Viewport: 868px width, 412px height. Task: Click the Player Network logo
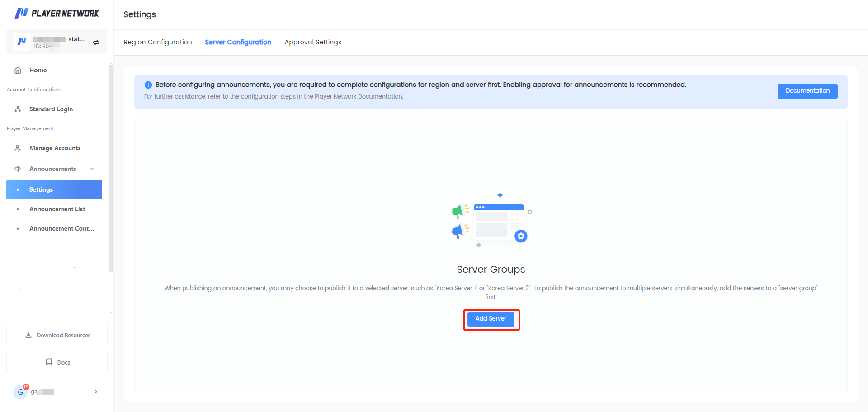point(57,13)
